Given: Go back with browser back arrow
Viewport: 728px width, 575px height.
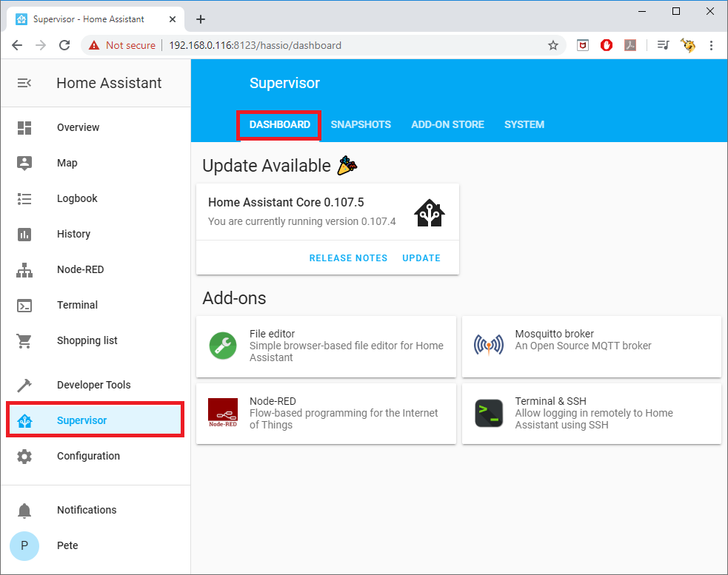Looking at the screenshot, I should [x=17, y=45].
